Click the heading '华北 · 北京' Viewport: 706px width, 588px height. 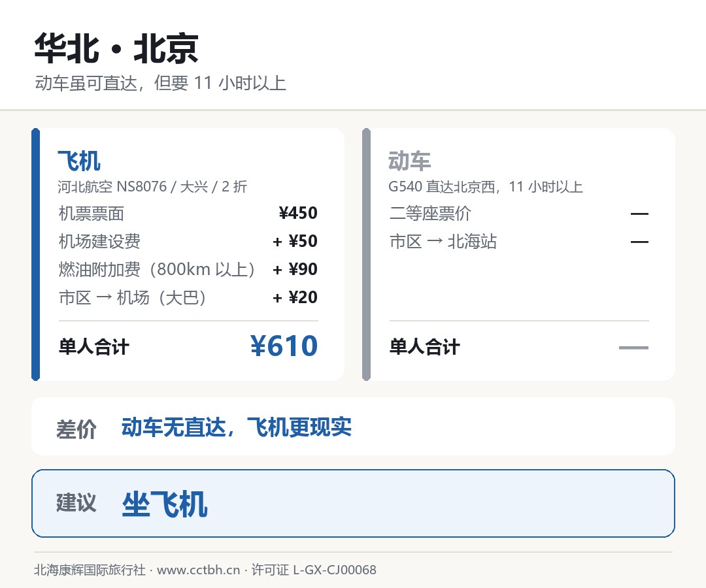point(116,48)
